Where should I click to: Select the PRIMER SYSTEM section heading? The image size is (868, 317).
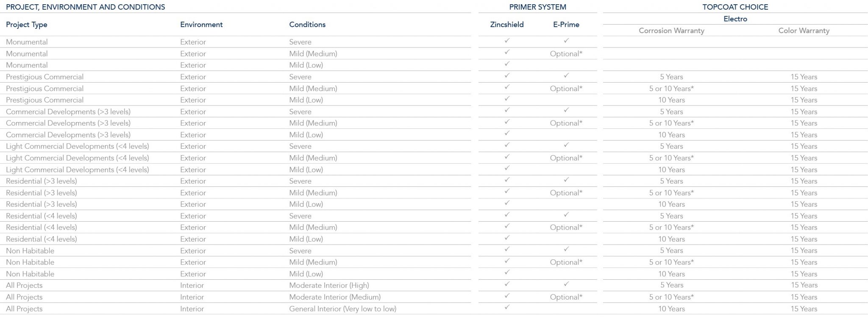click(537, 7)
